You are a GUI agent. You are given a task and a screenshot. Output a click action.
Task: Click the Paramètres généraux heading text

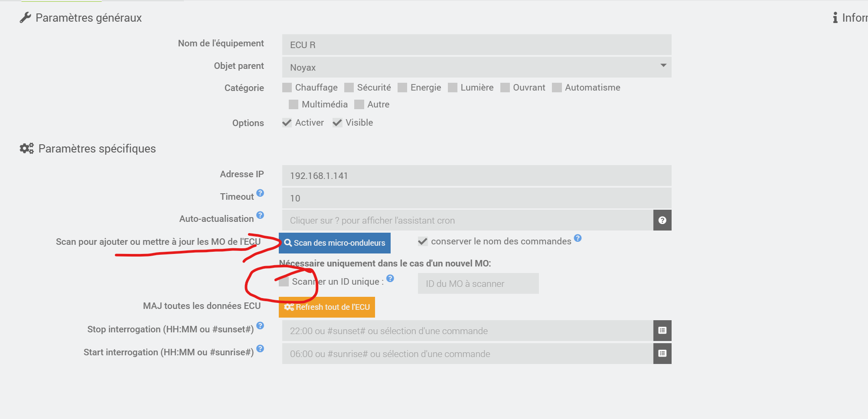[88, 18]
